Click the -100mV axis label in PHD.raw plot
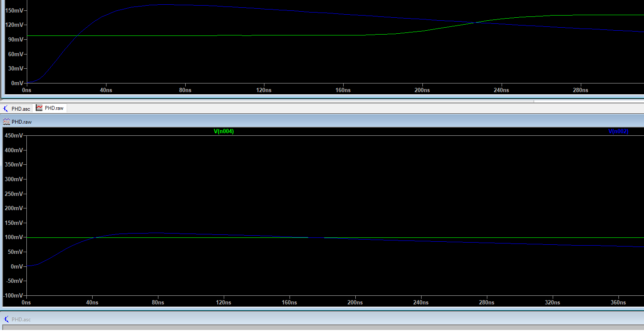This screenshot has height=333, width=644. pyautogui.click(x=13, y=295)
